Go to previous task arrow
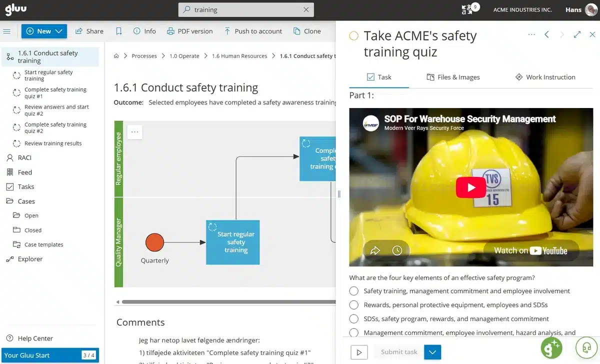The image size is (600, 364). coord(546,34)
